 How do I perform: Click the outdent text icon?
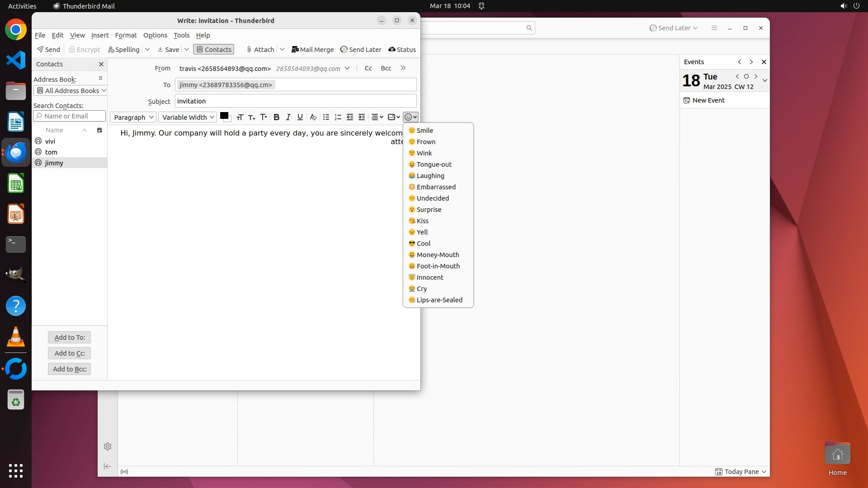click(x=350, y=117)
